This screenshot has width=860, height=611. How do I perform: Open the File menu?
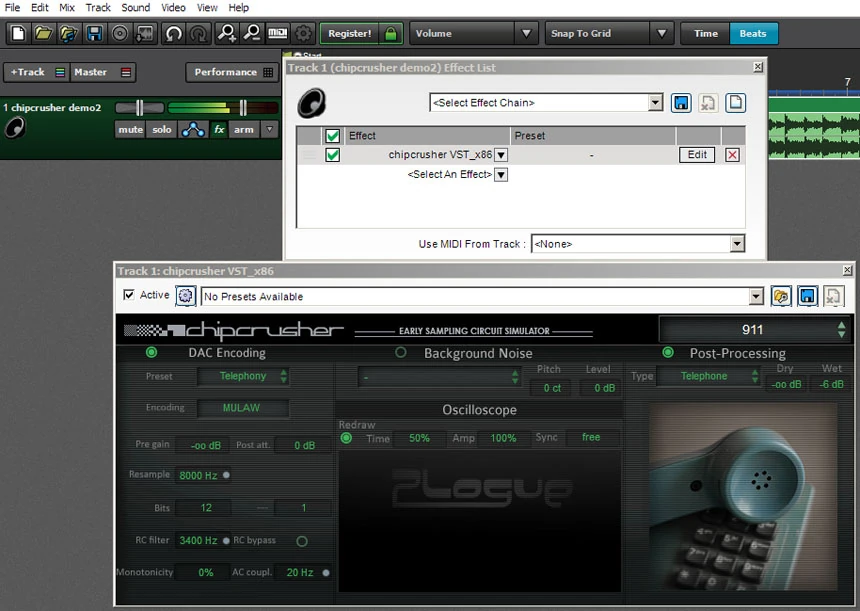pyautogui.click(x=12, y=8)
